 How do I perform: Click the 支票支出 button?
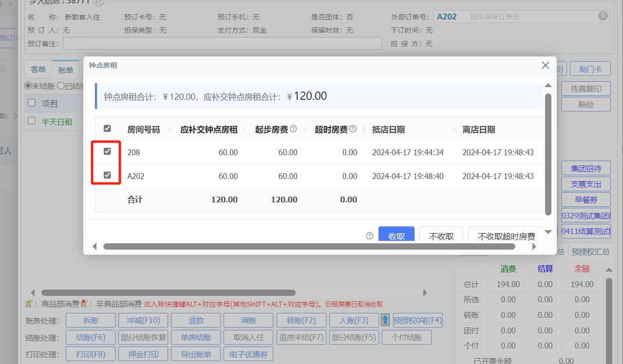586,184
